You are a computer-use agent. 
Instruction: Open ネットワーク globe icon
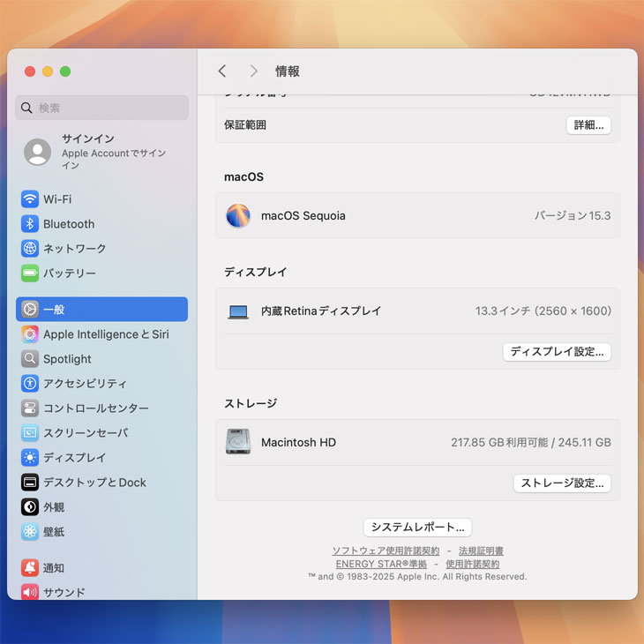coord(30,249)
